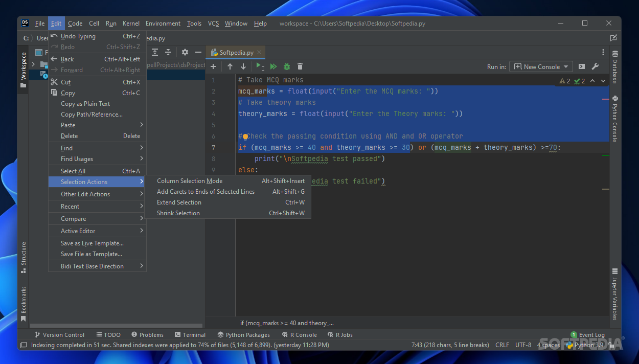Choose Extend Selection

coord(228,202)
